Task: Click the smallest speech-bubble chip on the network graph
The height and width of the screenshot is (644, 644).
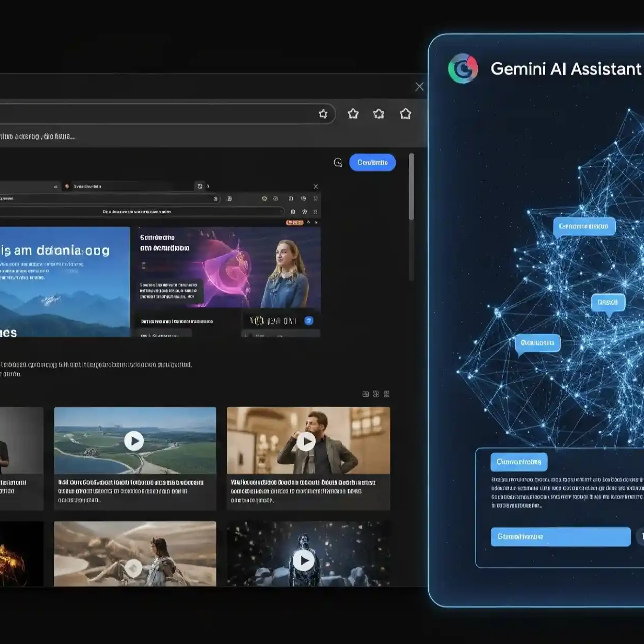Action: [x=608, y=303]
